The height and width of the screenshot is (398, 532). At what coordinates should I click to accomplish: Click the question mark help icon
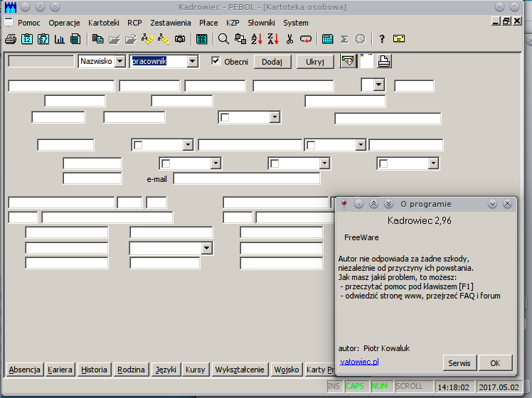coord(382,38)
